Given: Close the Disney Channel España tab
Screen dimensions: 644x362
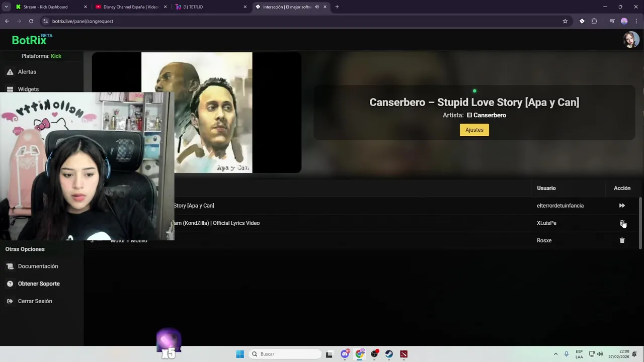Looking at the screenshot, I should pos(165,7).
